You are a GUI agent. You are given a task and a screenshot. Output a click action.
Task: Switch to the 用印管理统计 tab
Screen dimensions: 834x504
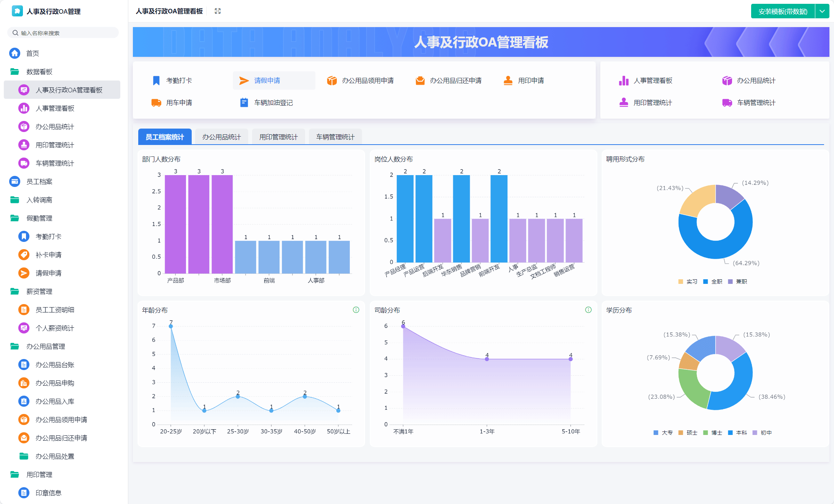click(x=278, y=137)
